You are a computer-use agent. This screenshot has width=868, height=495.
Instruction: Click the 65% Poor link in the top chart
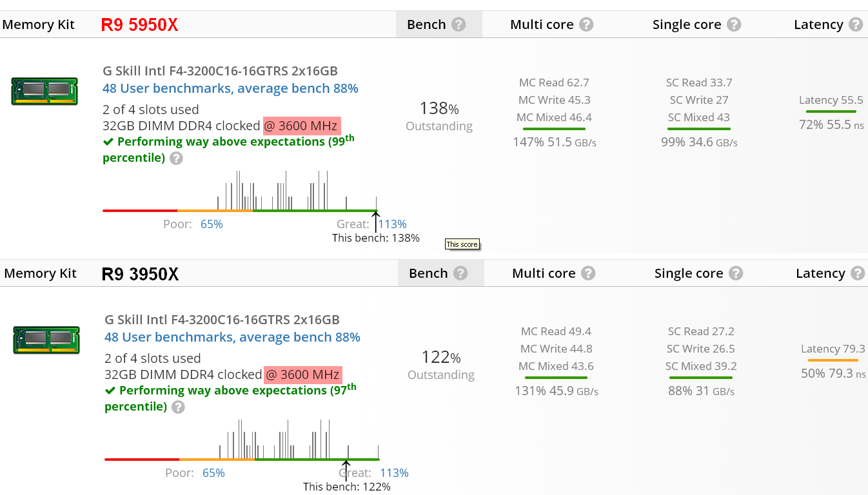point(212,224)
